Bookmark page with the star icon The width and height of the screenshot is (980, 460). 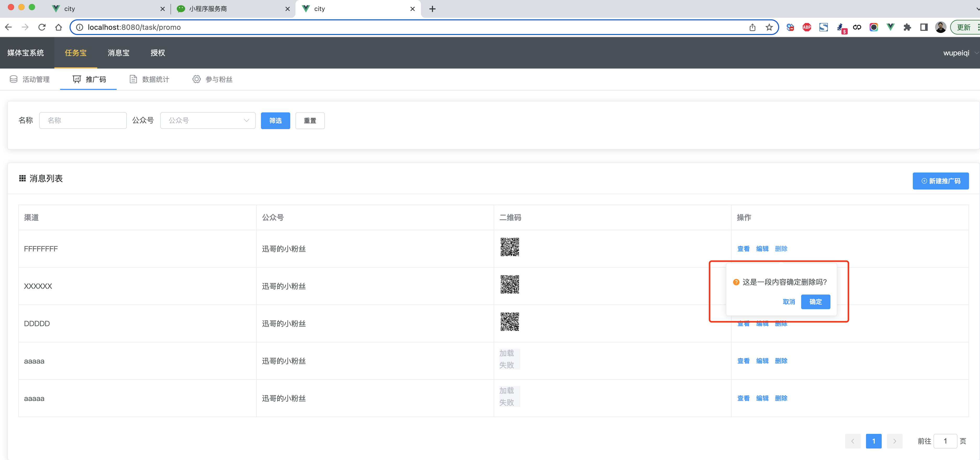(x=769, y=27)
